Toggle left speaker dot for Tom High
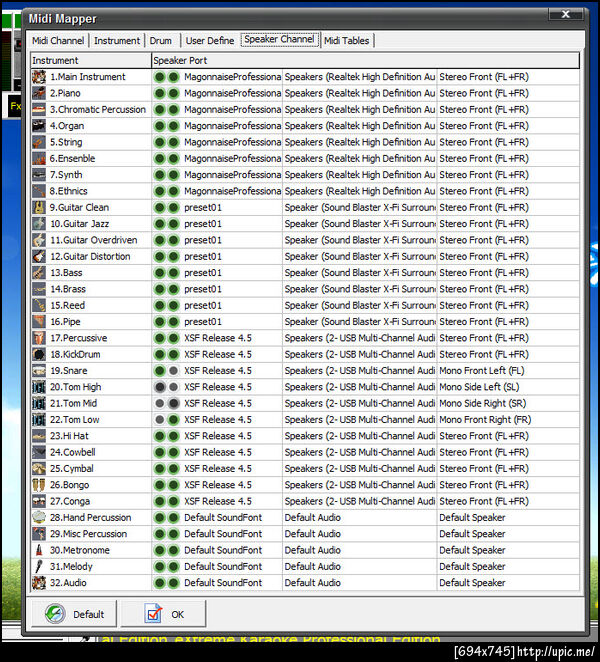600x662 pixels. pos(160,387)
